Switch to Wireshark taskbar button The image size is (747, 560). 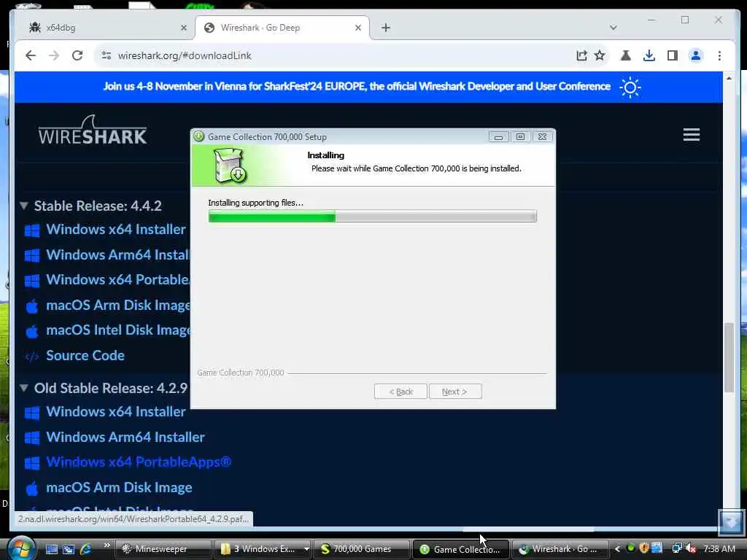tap(560, 549)
